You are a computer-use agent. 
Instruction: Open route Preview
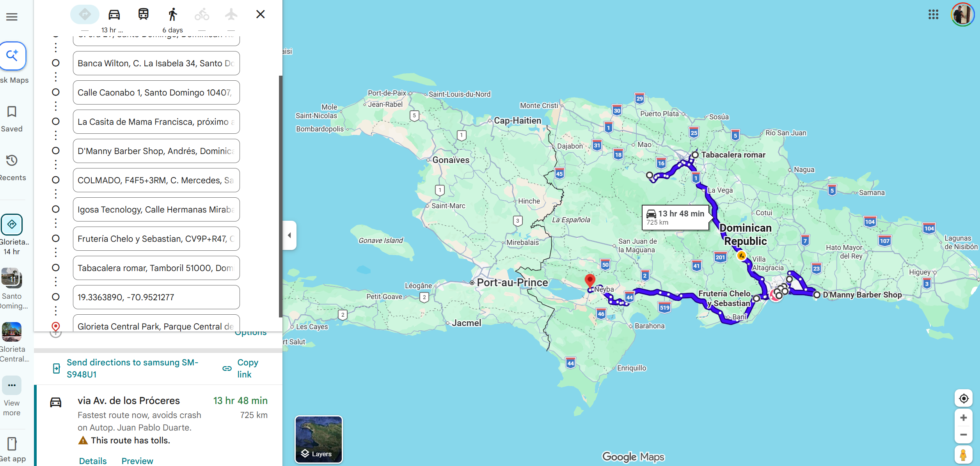coord(137,461)
